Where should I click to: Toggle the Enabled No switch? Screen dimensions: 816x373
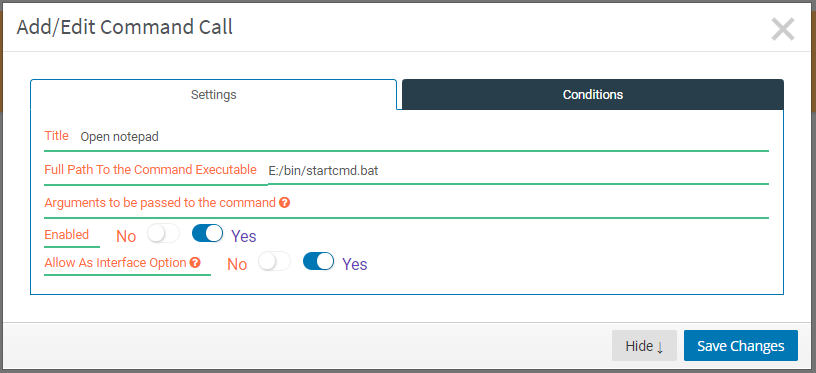163,234
